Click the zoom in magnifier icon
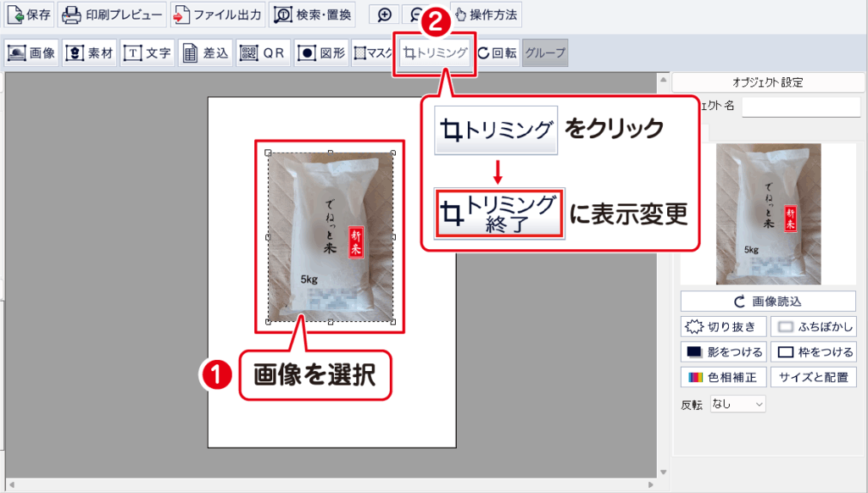This screenshot has height=493, width=868. click(x=385, y=15)
